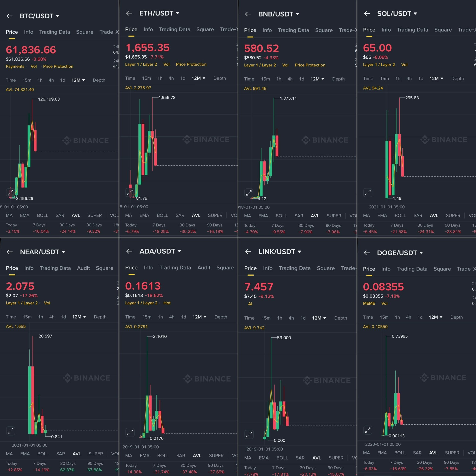Open Square tab in BNB/USDT panel
476x476 pixels.
click(x=324, y=30)
